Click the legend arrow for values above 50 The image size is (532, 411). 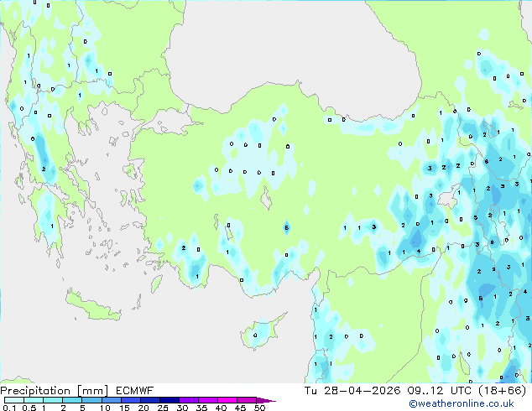[x=266, y=400]
